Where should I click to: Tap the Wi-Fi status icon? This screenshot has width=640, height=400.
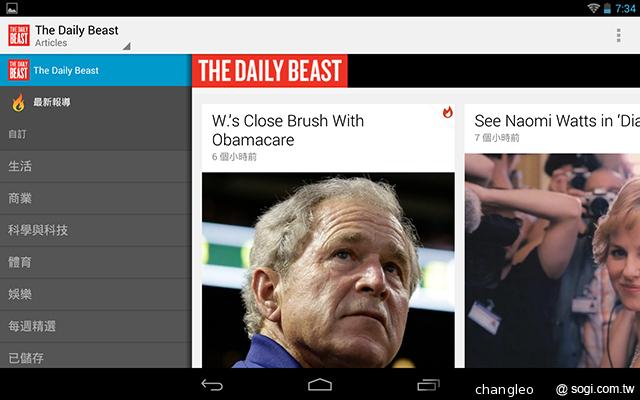(x=593, y=8)
